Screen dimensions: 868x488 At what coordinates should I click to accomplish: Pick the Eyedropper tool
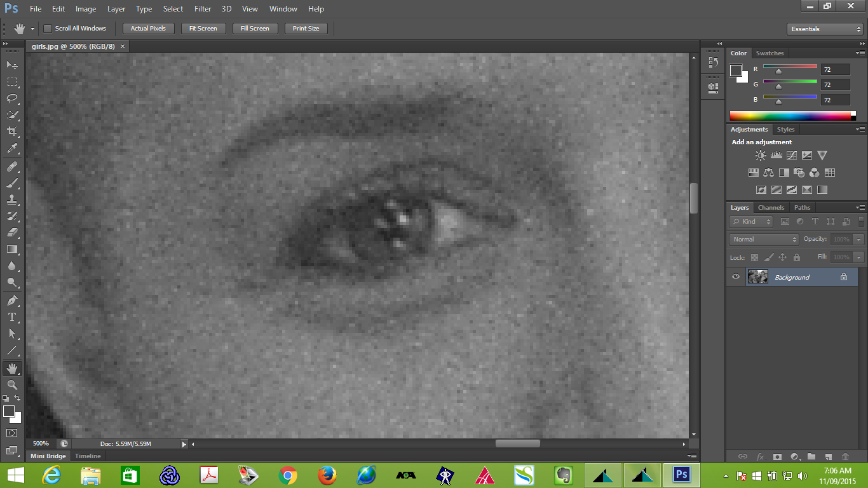(x=12, y=149)
